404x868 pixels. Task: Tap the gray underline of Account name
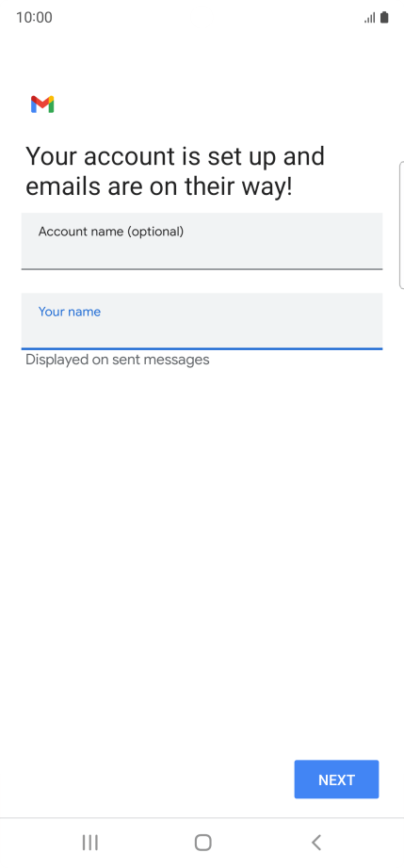202,269
